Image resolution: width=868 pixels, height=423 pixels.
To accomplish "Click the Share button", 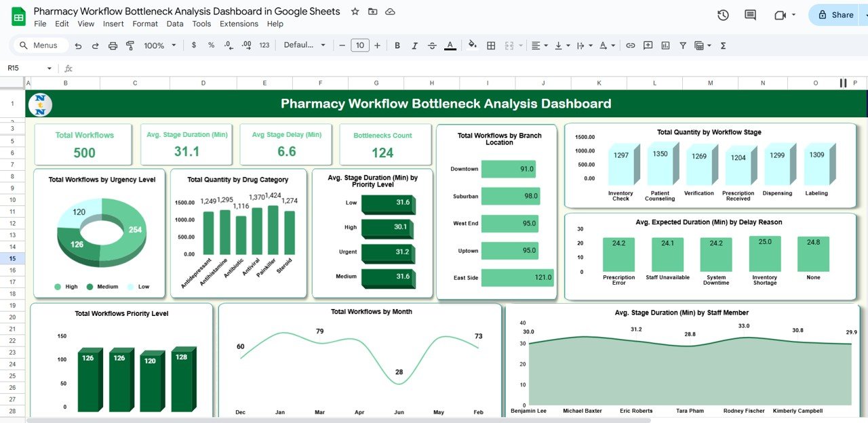I will tap(836, 15).
